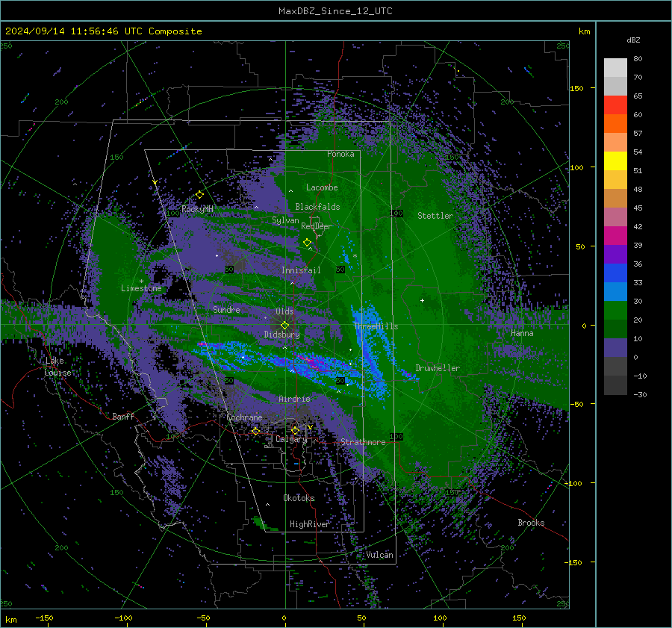Click the Limestone map label
Viewport: 672px width, 628px height.
[141, 288]
